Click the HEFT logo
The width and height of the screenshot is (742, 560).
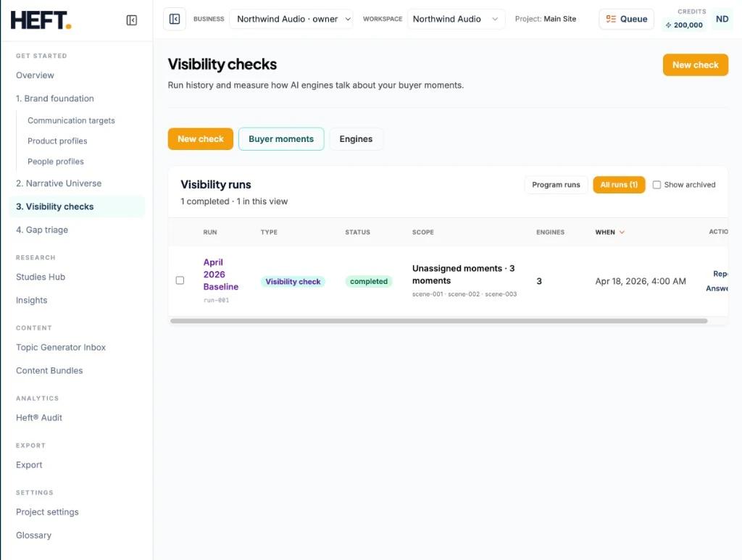tap(41, 20)
